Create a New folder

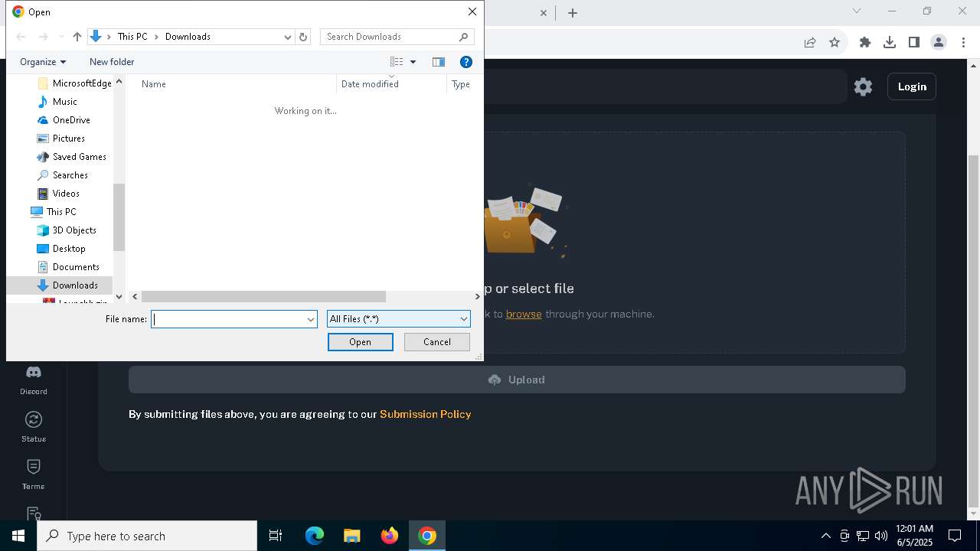click(x=112, y=62)
